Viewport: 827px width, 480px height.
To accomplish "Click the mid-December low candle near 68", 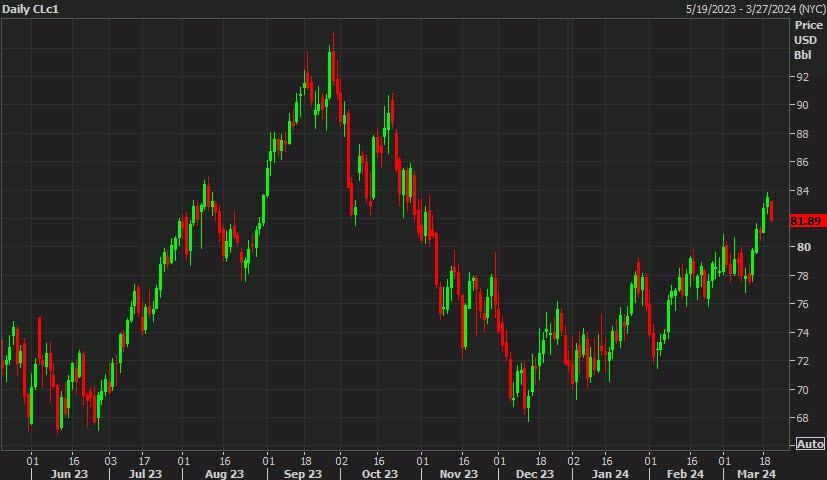I will tap(528, 406).
